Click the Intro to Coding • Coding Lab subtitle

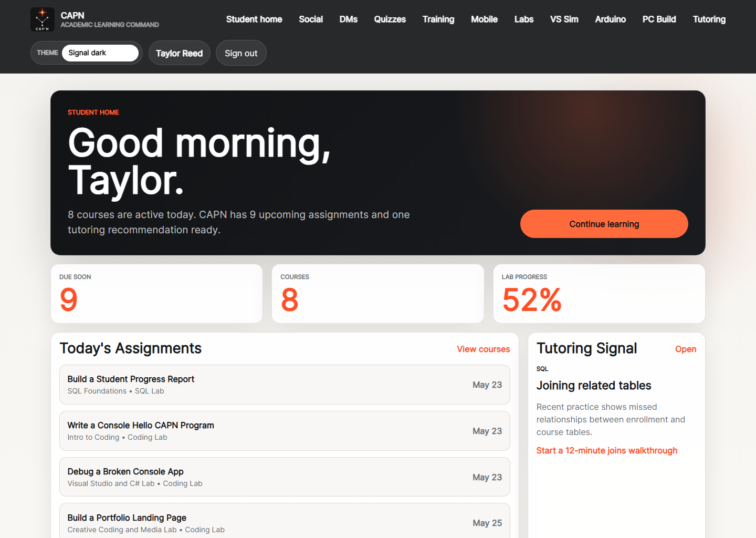coord(118,438)
